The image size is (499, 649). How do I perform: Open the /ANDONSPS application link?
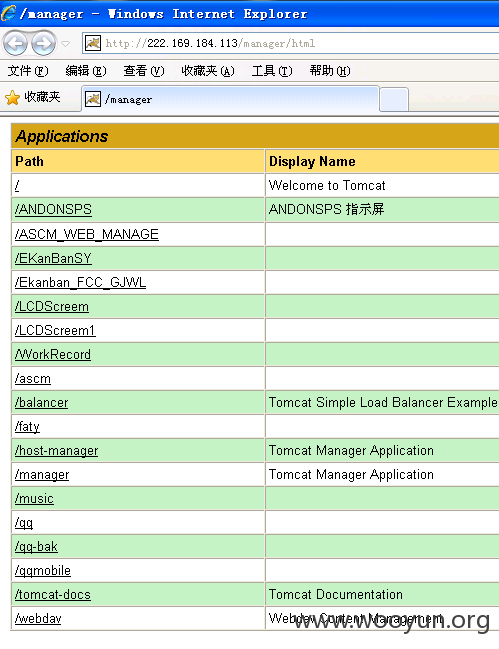tap(53, 209)
